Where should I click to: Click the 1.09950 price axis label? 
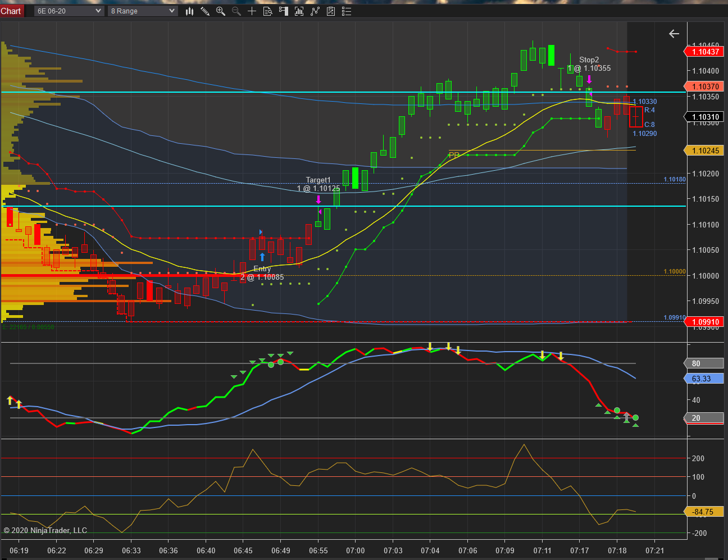(x=706, y=301)
